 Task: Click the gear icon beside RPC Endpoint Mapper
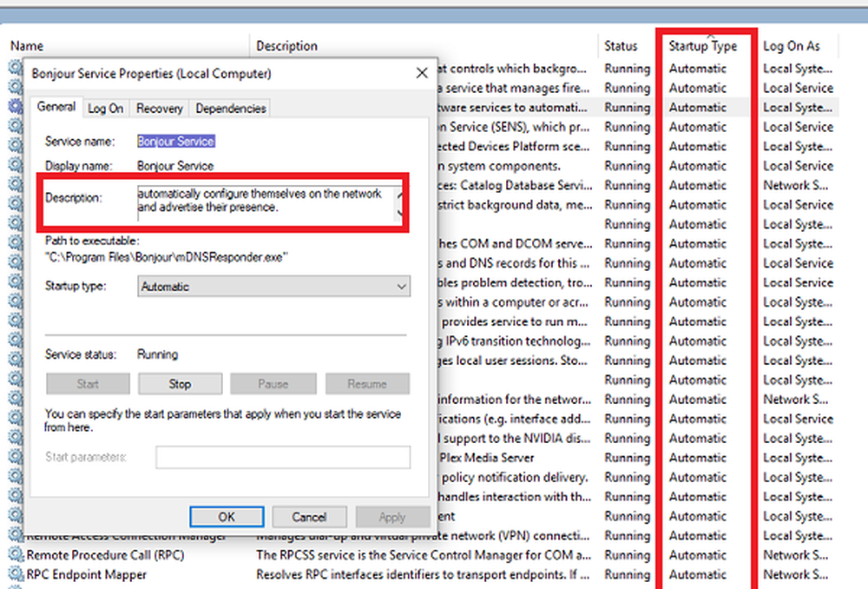tap(16, 574)
